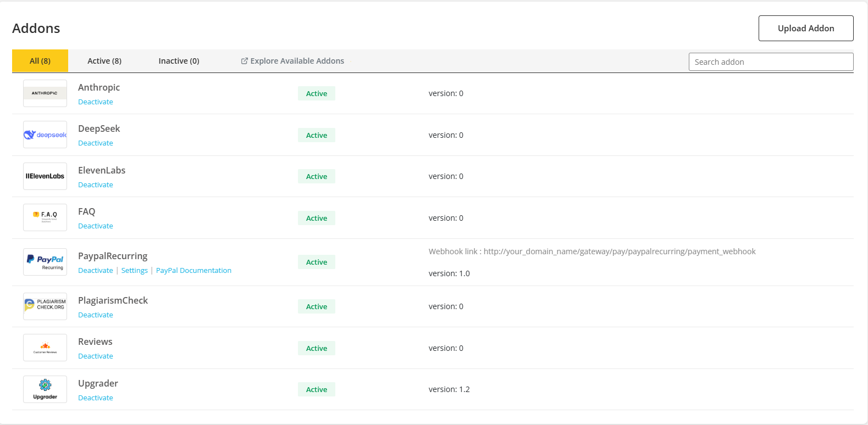Deactivate the Upgrader addon
Viewport: 868px width, 425px height.
coord(96,398)
